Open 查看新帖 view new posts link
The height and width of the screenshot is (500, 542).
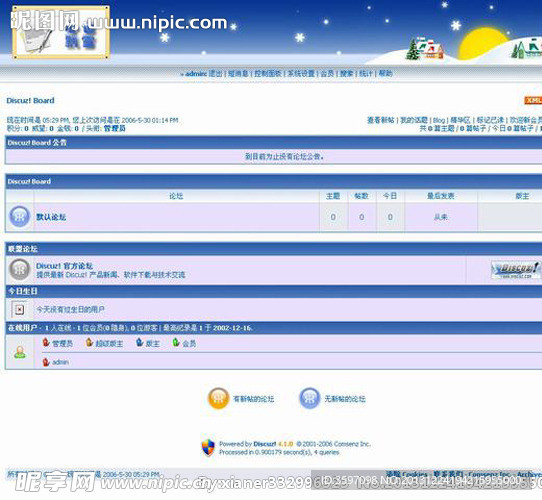click(x=381, y=120)
